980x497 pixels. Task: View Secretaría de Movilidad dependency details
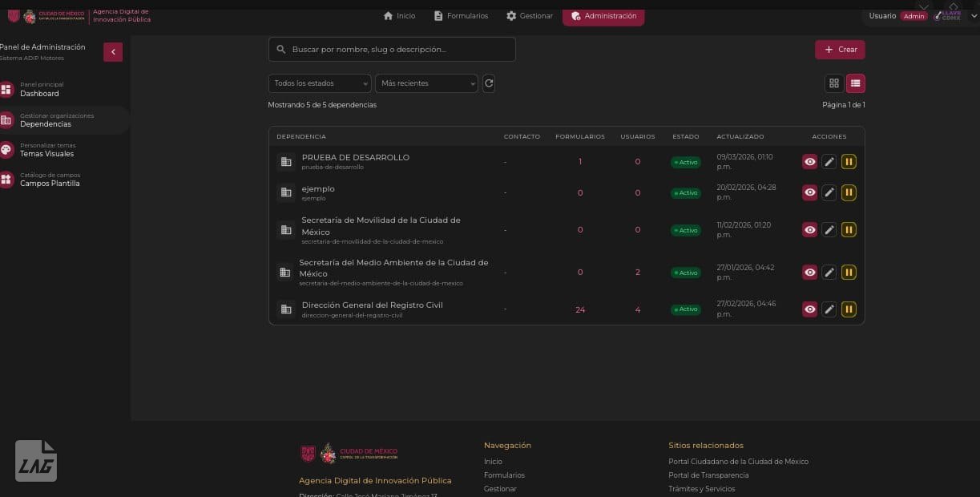[x=810, y=230]
